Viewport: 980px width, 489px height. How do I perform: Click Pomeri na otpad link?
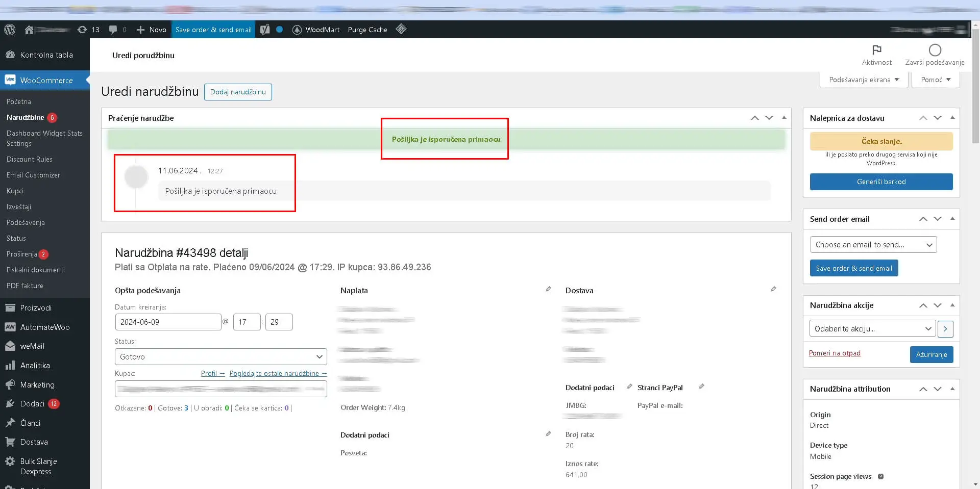[835, 353]
